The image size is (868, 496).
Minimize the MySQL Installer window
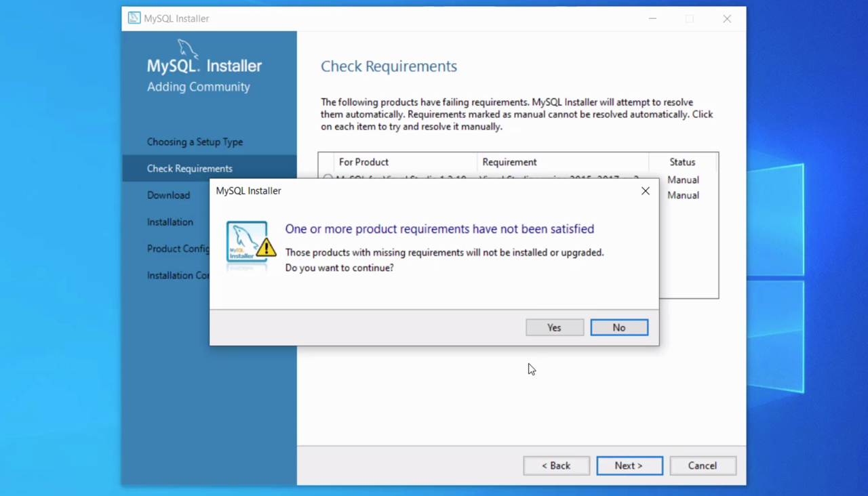click(652, 19)
